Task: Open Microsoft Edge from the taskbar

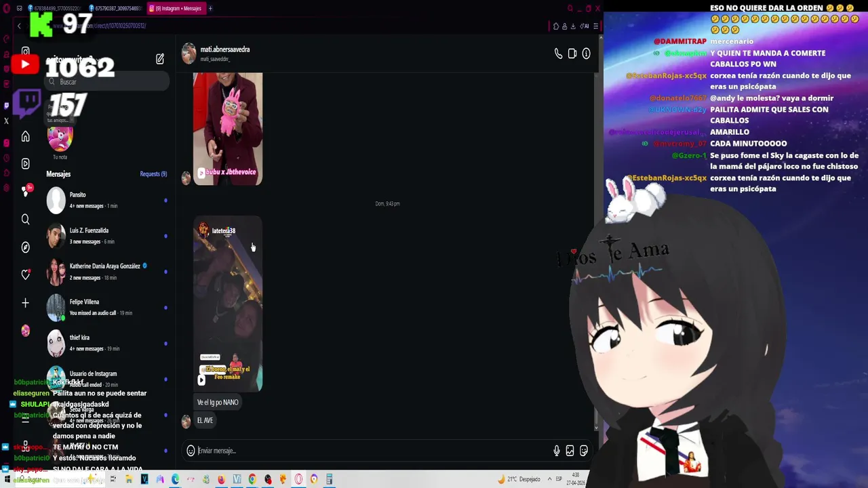Action: (176, 479)
